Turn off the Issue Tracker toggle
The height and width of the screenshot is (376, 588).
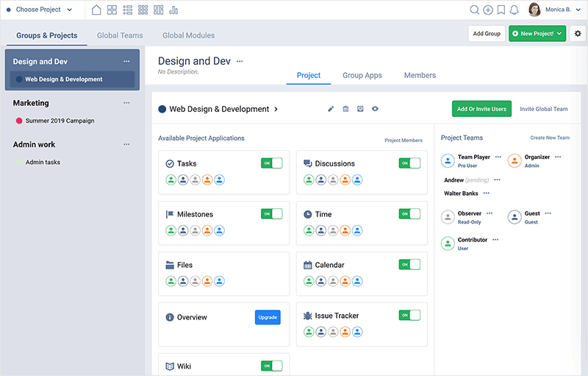(409, 315)
